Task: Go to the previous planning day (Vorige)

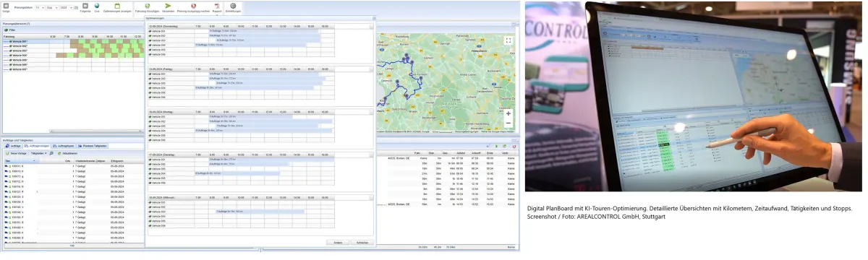Action: (x=6, y=6)
